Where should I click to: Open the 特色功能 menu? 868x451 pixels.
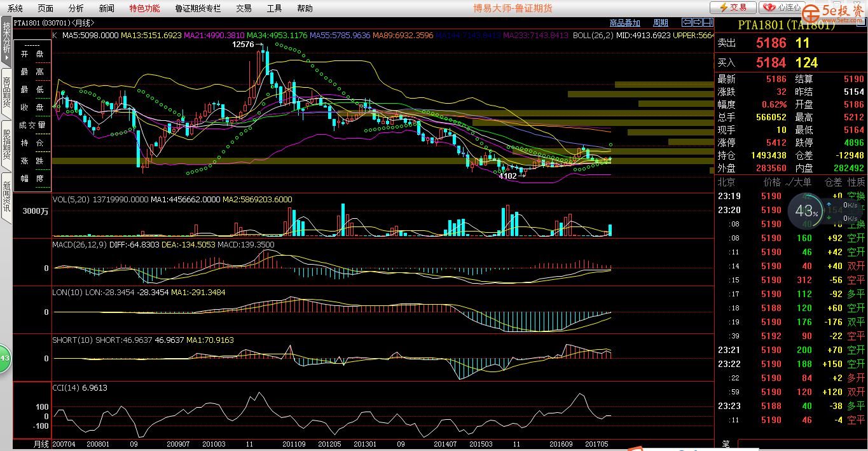click(144, 8)
